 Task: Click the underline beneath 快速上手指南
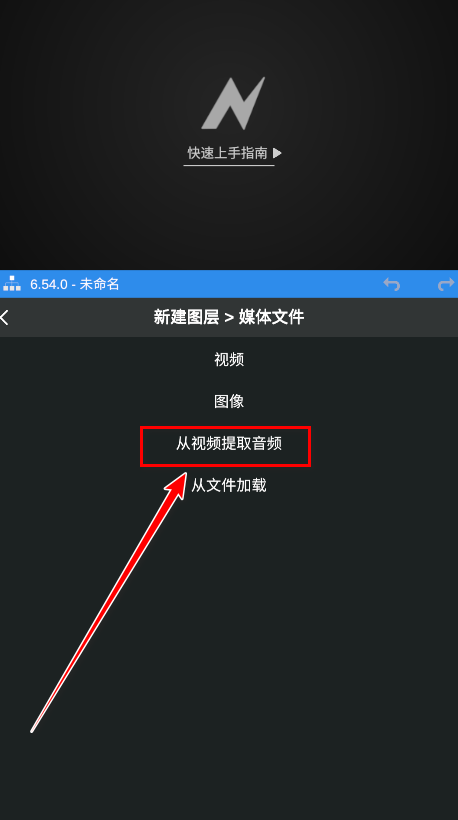(x=229, y=165)
